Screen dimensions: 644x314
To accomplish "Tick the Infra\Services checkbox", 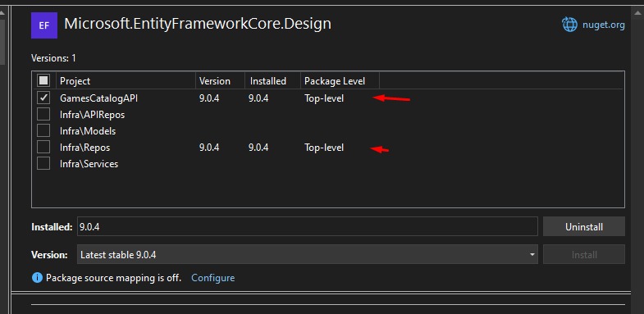I will click(43, 163).
